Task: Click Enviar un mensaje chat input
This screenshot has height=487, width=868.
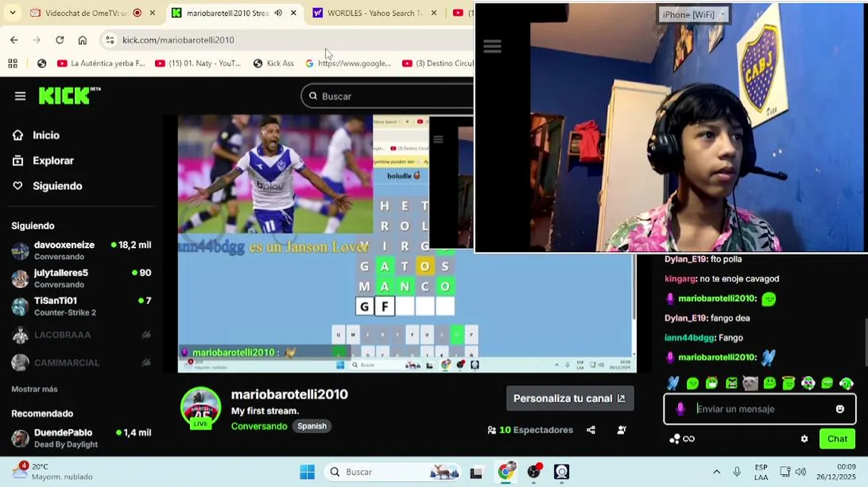Action: point(761,409)
